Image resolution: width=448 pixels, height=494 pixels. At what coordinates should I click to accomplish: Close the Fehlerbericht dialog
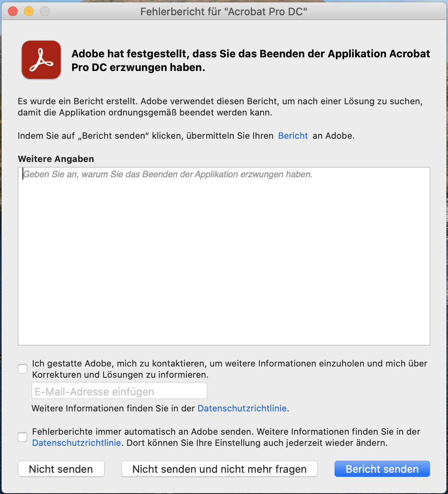click(12, 11)
